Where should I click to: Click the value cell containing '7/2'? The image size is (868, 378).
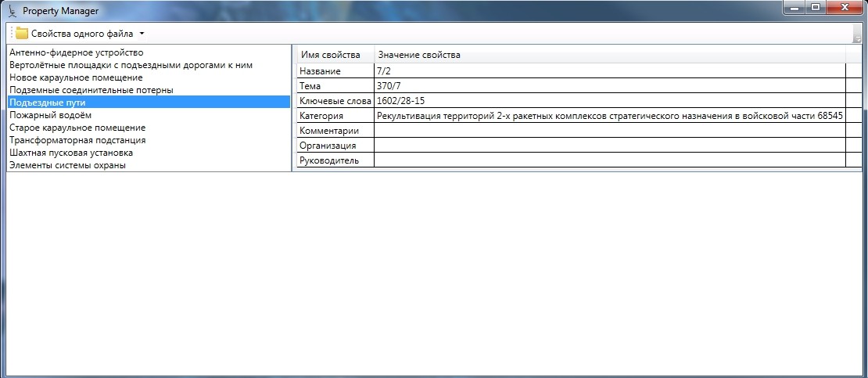click(610, 71)
